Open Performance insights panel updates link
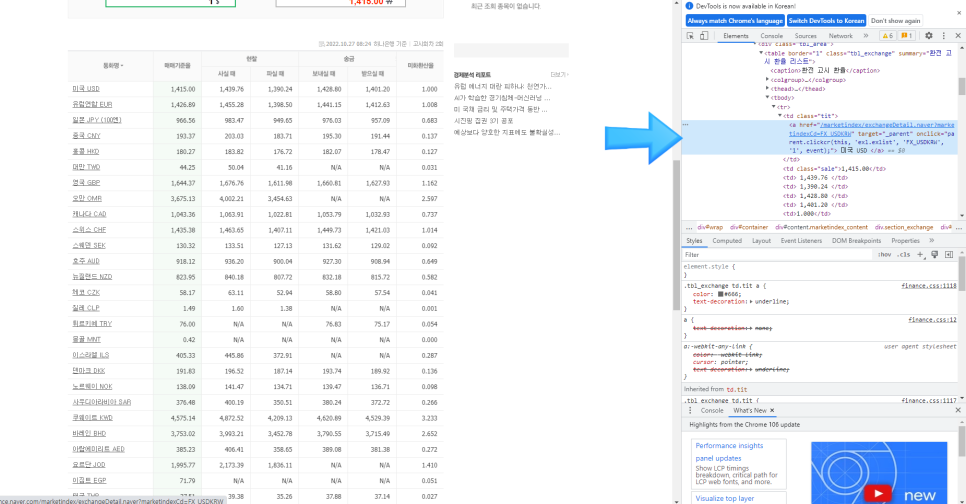This screenshot has width=966, height=504. click(729, 452)
